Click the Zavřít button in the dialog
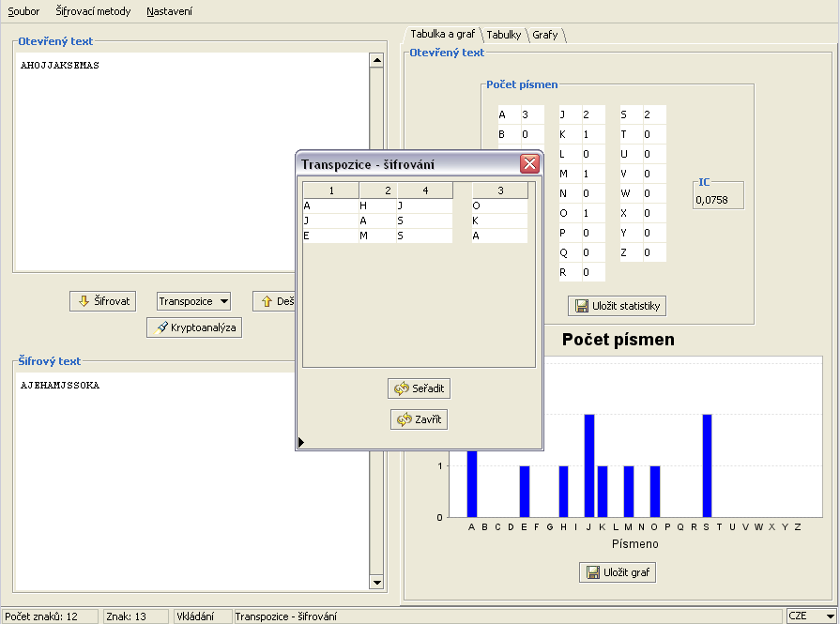This screenshot has width=840, height=624. click(x=419, y=419)
